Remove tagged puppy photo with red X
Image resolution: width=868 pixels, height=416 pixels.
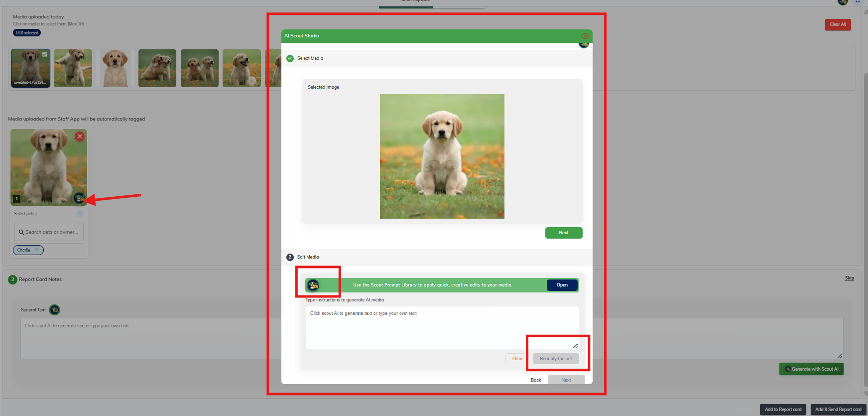(80, 136)
